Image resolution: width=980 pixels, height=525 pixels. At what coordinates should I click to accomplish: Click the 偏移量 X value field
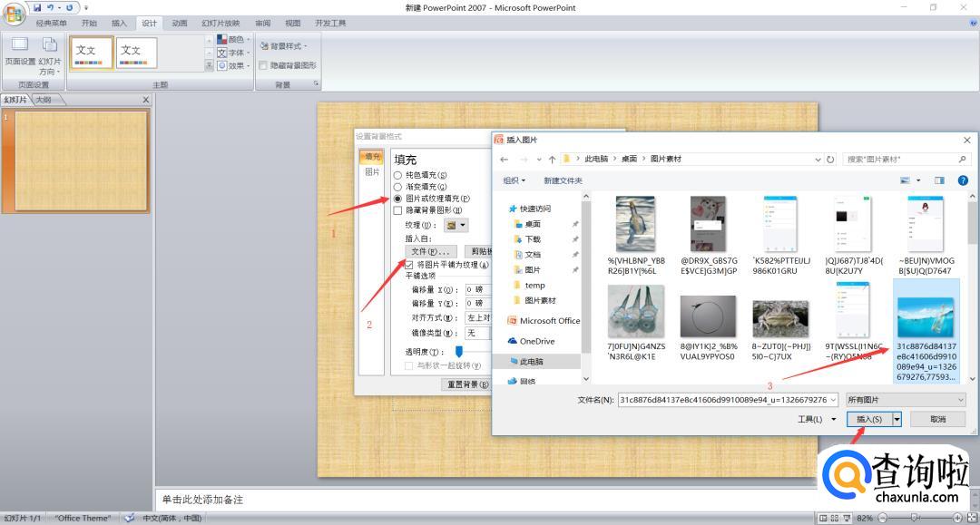coord(477,289)
